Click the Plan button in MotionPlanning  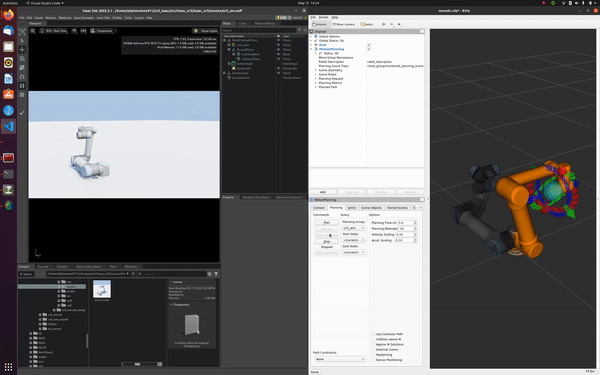[x=327, y=222]
